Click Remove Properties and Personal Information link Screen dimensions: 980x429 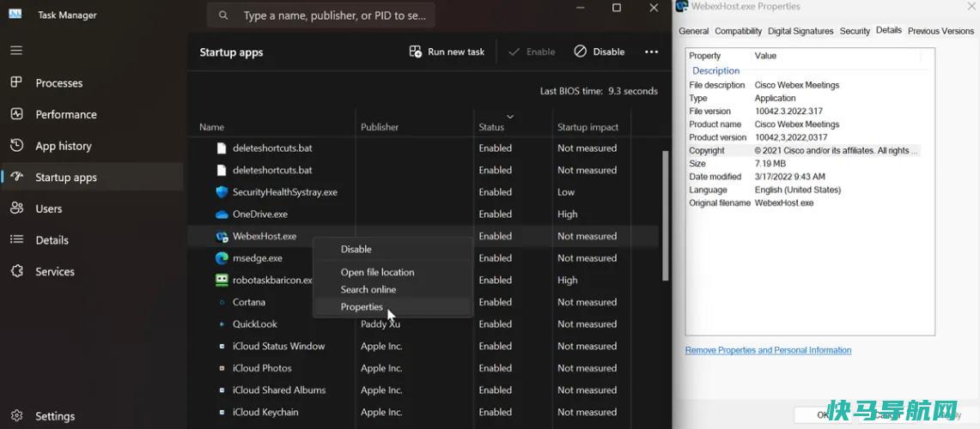click(x=768, y=350)
